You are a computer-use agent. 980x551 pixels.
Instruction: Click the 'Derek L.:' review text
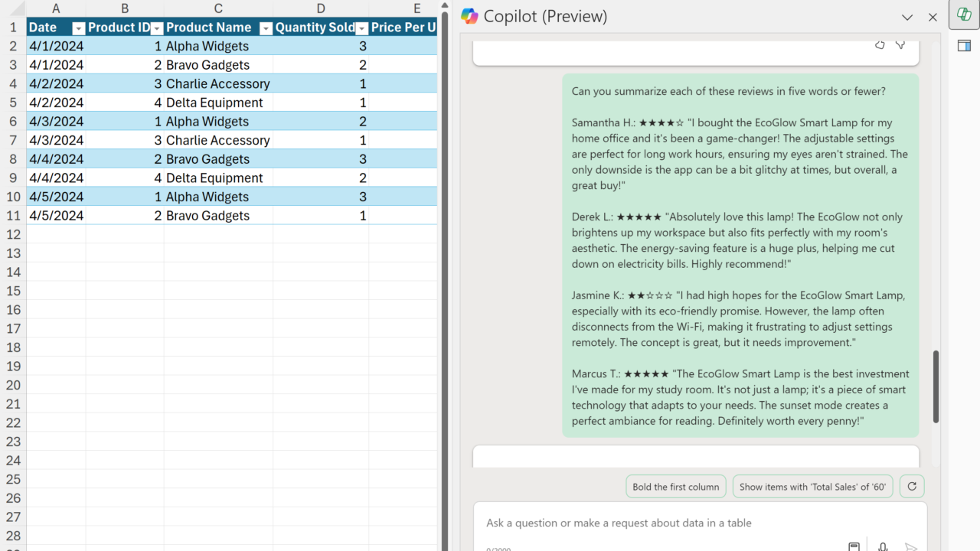737,240
